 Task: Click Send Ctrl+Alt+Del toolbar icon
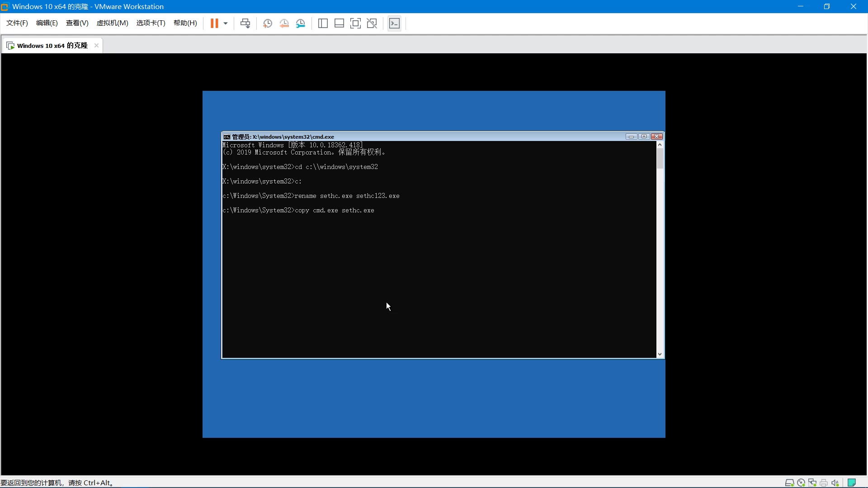[245, 23]
